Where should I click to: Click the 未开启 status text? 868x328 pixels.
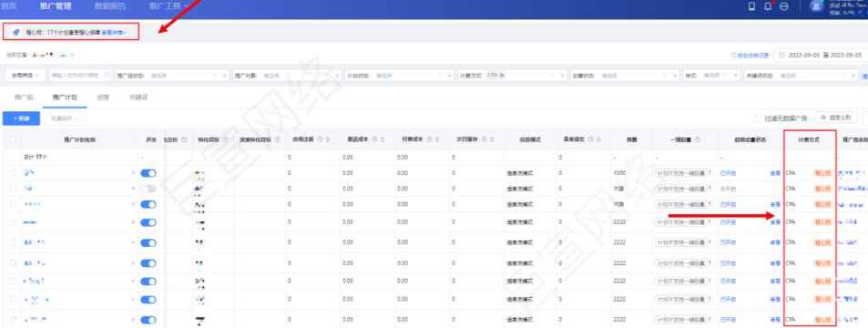pos(729,189)
